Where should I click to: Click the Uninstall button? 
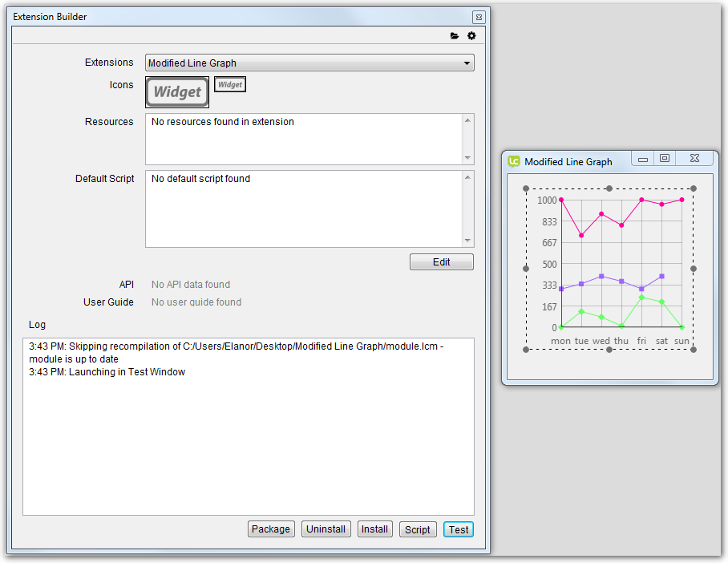pos(326,529)
